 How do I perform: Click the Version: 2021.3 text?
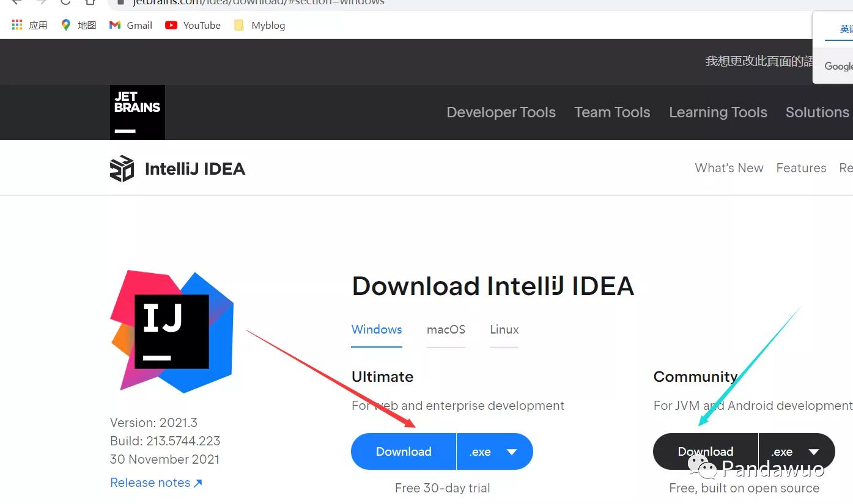click(x=153, y=423)
